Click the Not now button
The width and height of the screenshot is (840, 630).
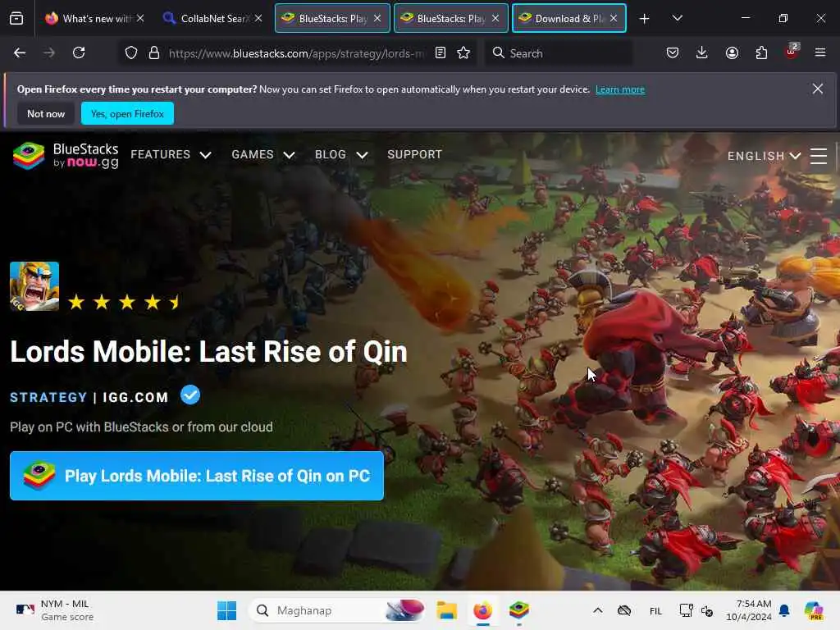(x=46, y=113)
